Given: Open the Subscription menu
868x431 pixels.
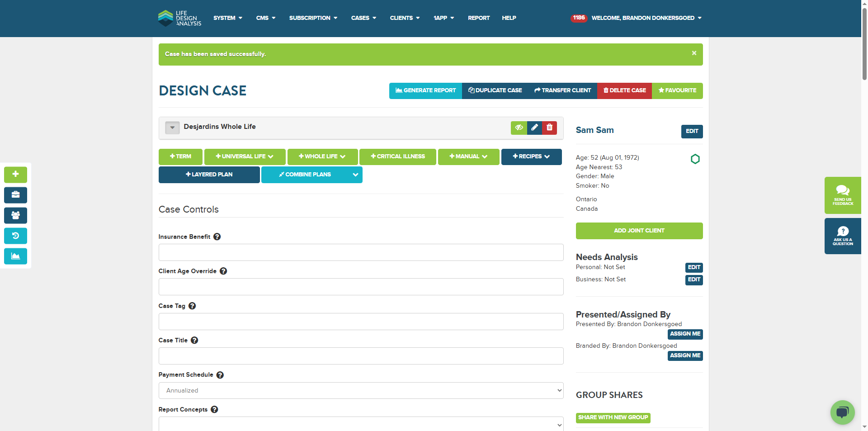Looking at the screenshot, I should tap(313, 18).
